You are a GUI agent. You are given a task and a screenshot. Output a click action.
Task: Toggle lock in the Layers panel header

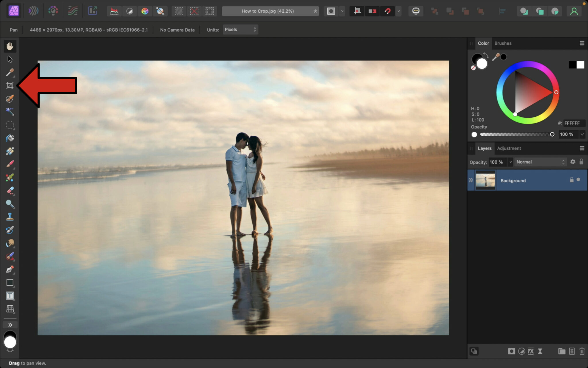point(581,162)
